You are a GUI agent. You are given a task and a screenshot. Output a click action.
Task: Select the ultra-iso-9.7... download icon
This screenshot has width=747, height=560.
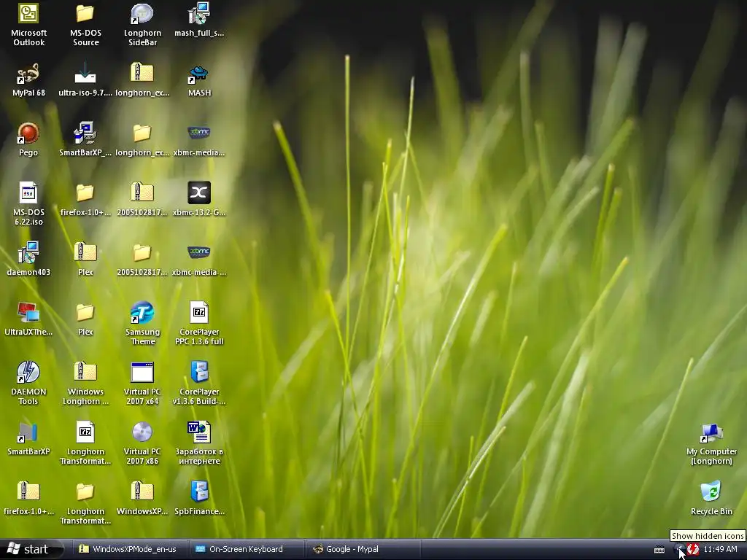click(x=85, y=80)
